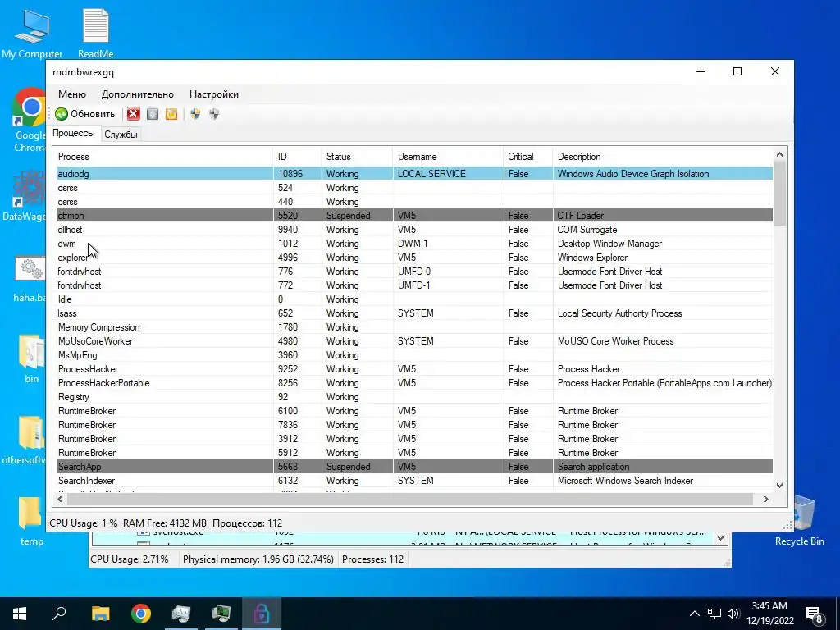This screenshot has width=840, height=630.
Task: Click the gray suspend toolbar icon
Action: [153, 113]
